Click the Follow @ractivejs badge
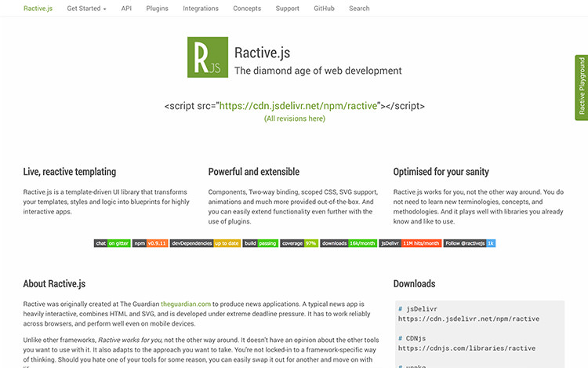Image resolution: width=588 pixels, height=368 pixels. pyautogui.click(x=470, y=243)
